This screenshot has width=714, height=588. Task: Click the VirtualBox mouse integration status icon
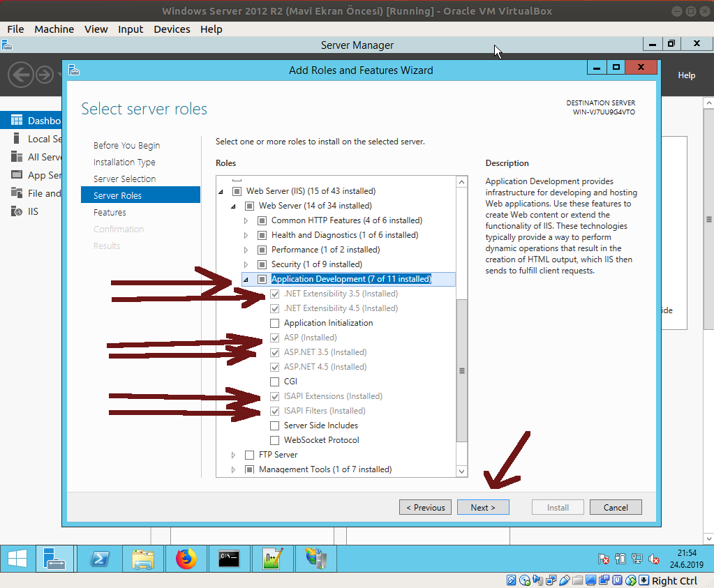pyautogui.click(x=631, y=580)
